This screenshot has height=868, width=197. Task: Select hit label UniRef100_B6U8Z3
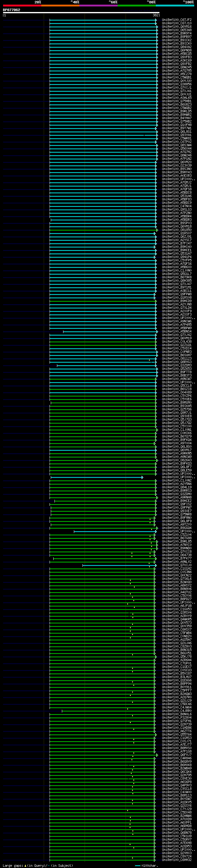coord(177,104)
